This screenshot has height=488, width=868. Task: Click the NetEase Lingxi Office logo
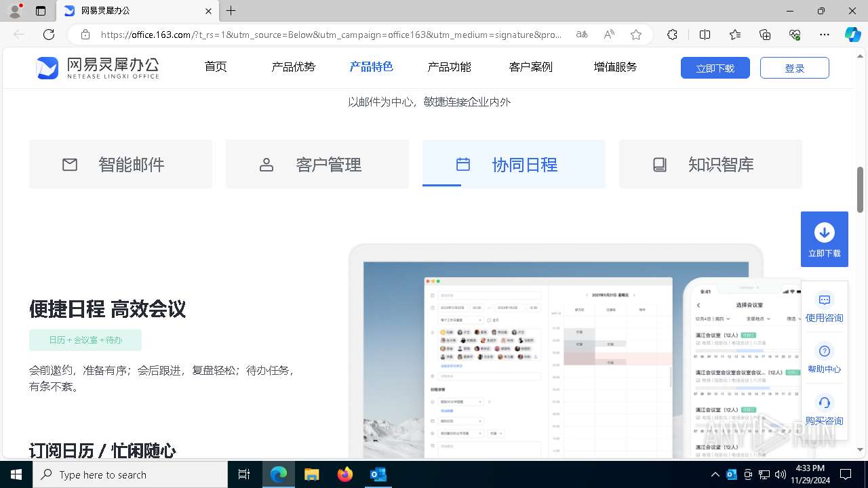[98, 68]
